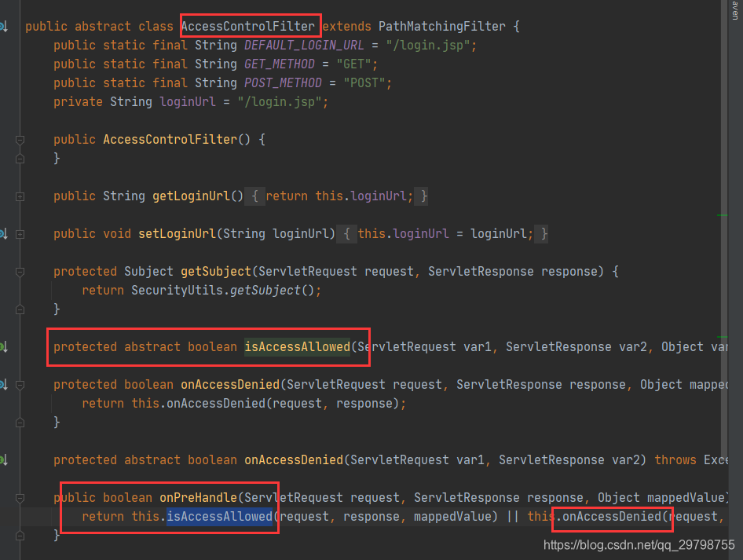This screenshot has width=743, height=560.
Task: Click folded opening brace placeholder after setLoginUrl signature
Action: 346,233
